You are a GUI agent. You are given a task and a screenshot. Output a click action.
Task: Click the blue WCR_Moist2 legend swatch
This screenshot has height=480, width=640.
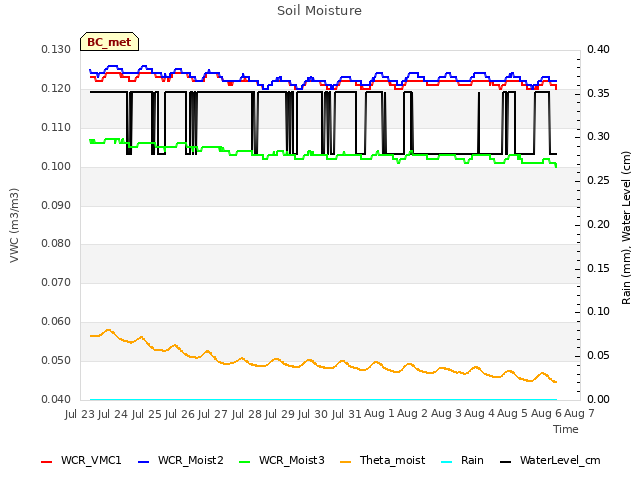pyautogui.click(x=144, y=462)
